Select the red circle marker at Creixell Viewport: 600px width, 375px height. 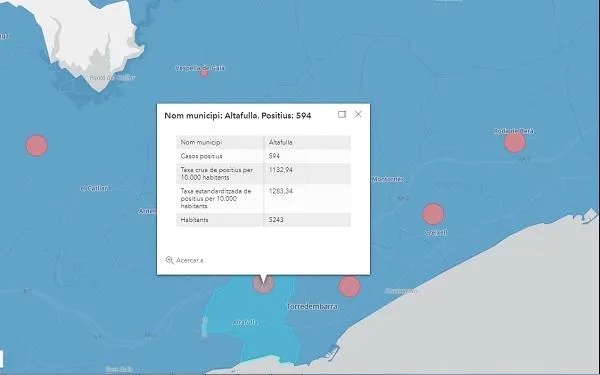tap(433, 214)
